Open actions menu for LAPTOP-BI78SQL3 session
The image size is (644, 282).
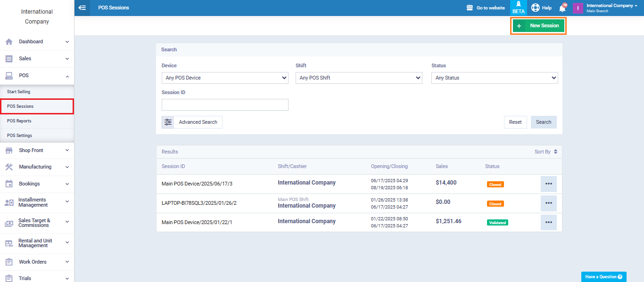(548, 203)
